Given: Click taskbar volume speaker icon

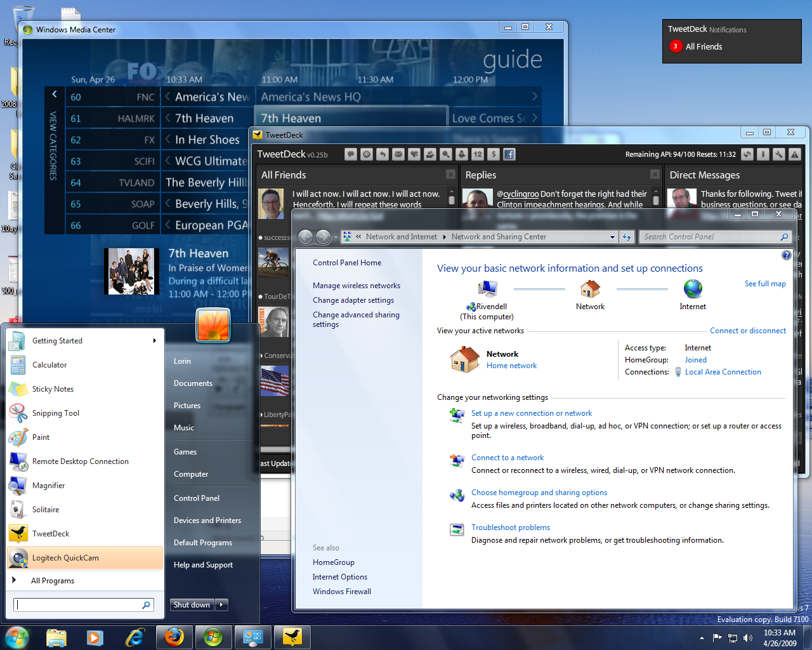Looking at the screenshot, I should (748, 638).
